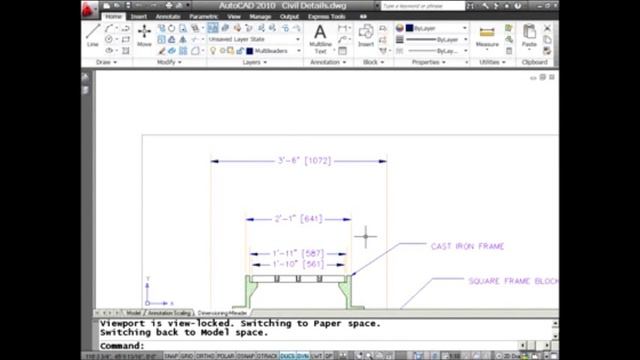The image size is (640, 360).
Task: Open Layer Properties manager icon
Action: 212,28
